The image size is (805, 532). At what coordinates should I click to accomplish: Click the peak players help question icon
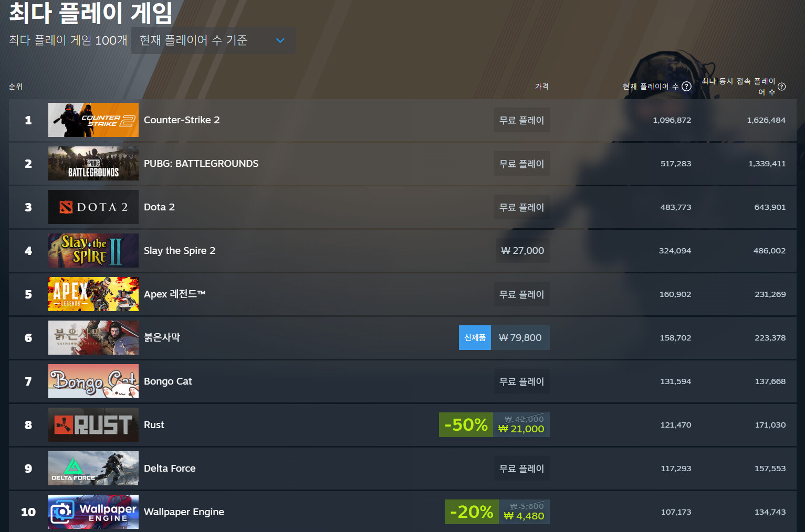tap(781, 87)
